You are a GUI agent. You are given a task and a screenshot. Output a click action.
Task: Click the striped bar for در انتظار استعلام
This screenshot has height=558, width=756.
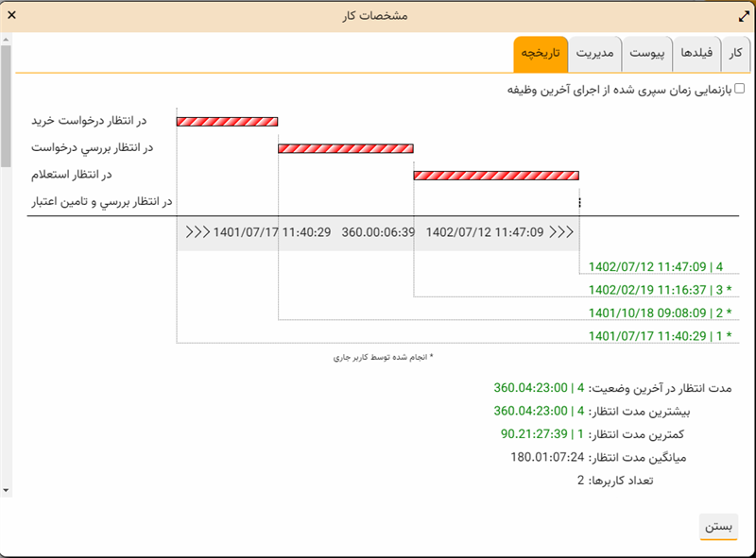coord(496,175)
